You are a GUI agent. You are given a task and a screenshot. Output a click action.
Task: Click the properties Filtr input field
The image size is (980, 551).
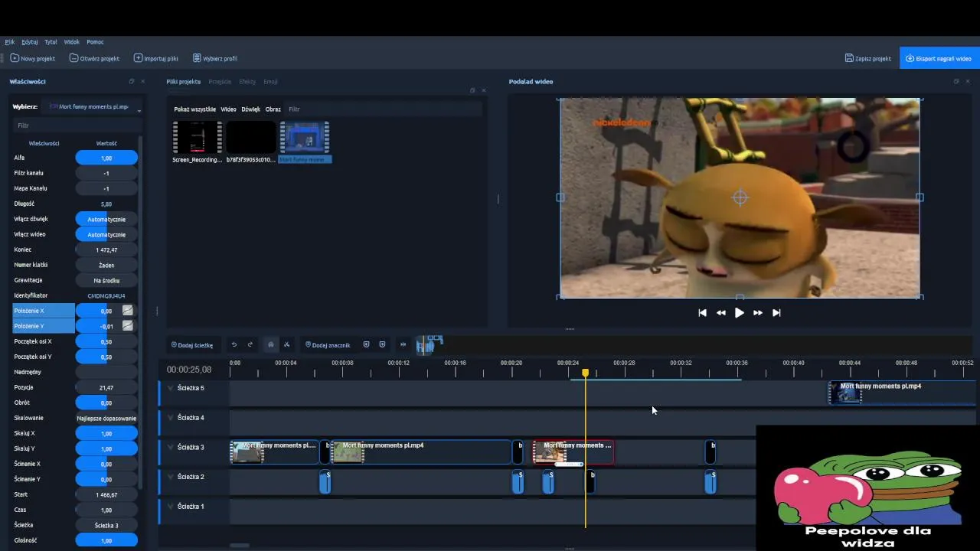coord(76,126)
